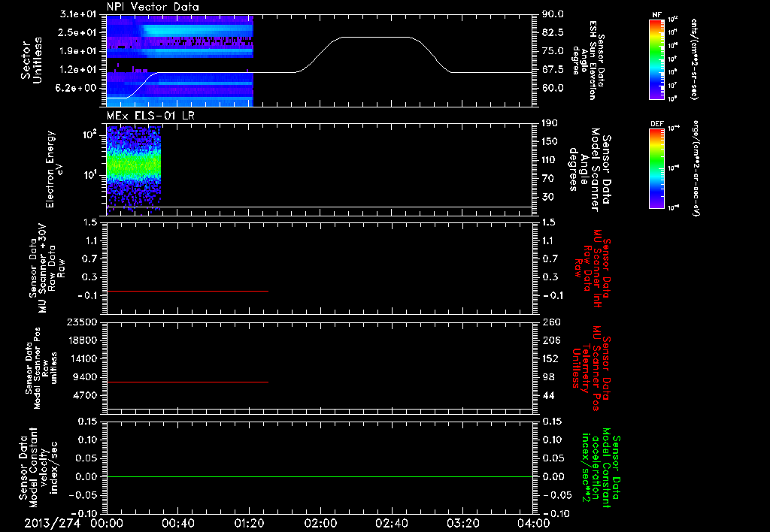This screenshot has height=532, width=770.
Task: Click the '67.5' elevation angle tick
Action: (x=553, y=70)
